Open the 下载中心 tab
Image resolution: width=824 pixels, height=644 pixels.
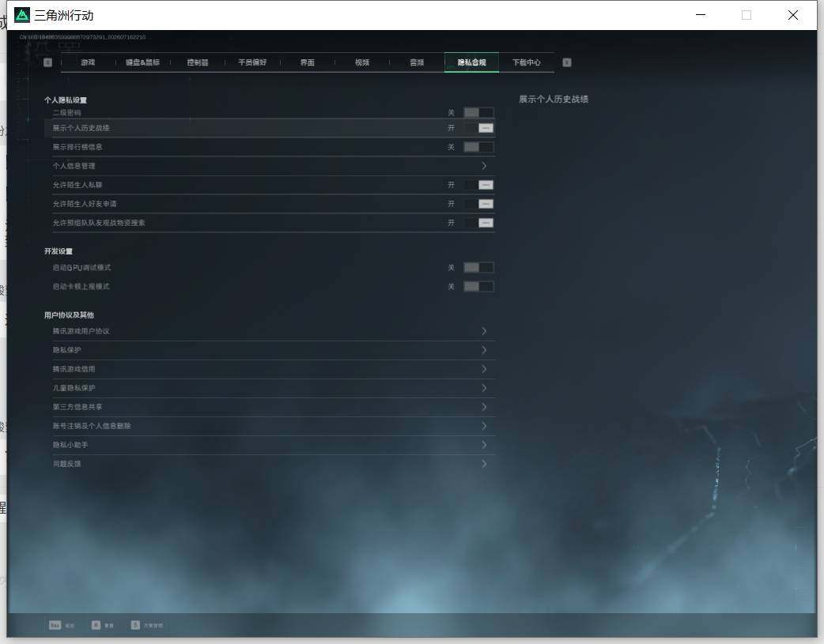pyautogui.click(x=527, y=62)
